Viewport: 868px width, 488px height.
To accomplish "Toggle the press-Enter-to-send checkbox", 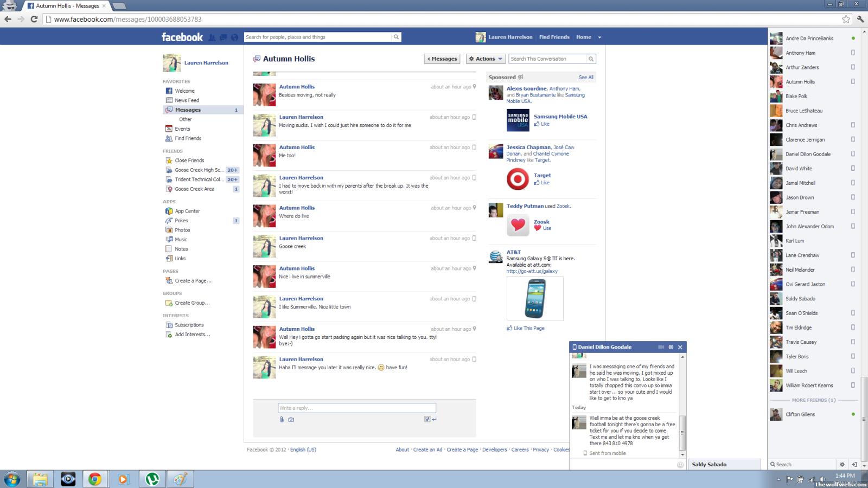I will [x=427, y=419].
